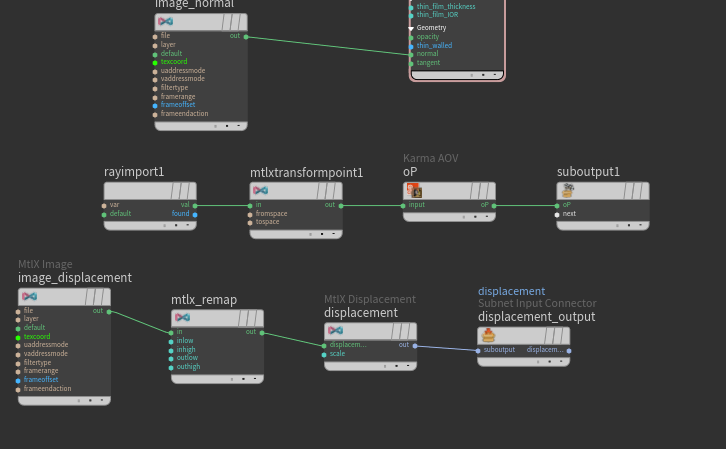Click the image_displacement node MaterialX icon

pyautogui.click(x=29, y=296)
